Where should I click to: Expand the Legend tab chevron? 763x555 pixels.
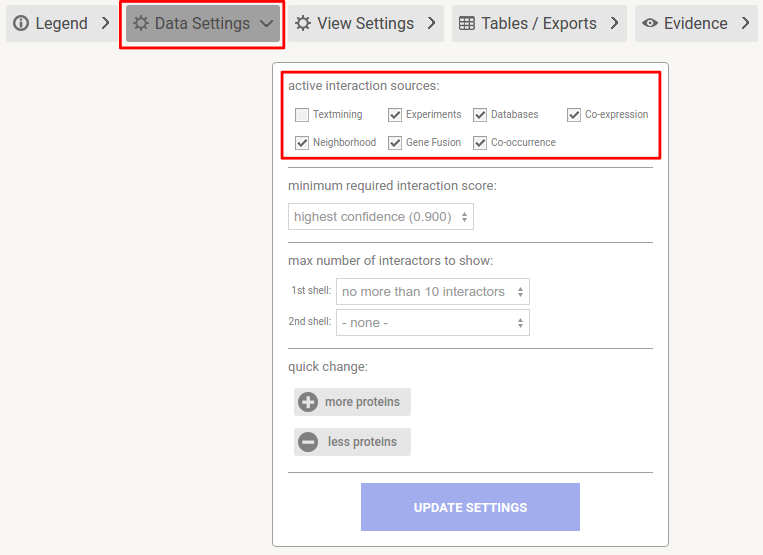pyautogui.click(x=105, y=23)
